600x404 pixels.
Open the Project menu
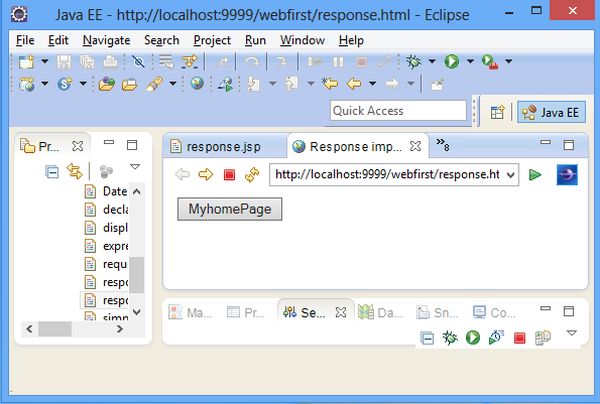[212, 40]
